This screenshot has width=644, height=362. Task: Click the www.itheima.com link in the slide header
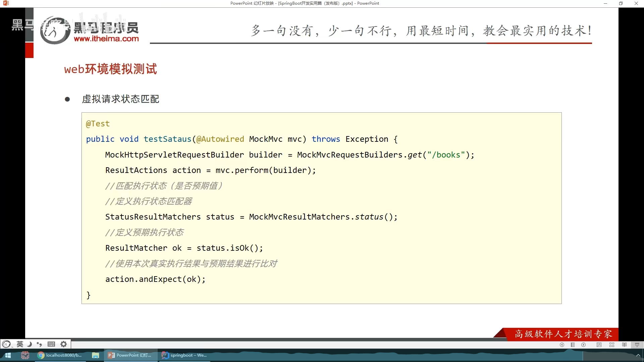[x=106, y=39]
